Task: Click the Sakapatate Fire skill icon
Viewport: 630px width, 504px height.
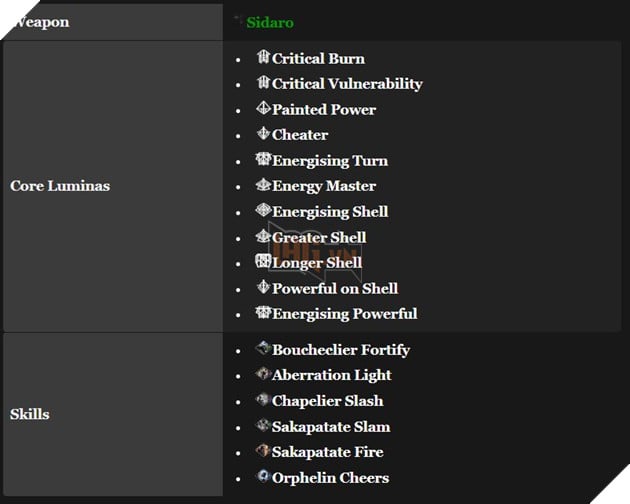Action: click(263, 451)
